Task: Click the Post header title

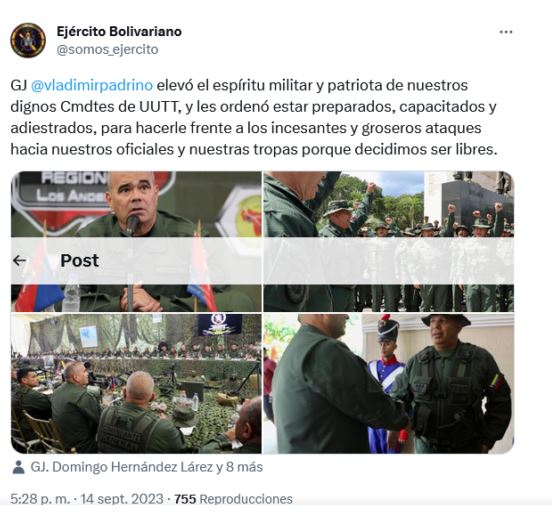Action: click(x=80, y=260)
